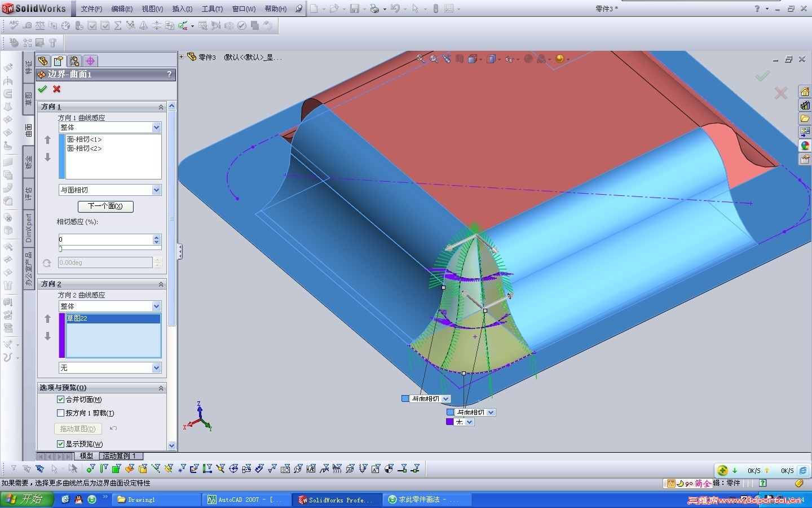The image size is (812, 508).
Task: Collapse the 选项与预览(O) section
Action: [x=161, y=388]
